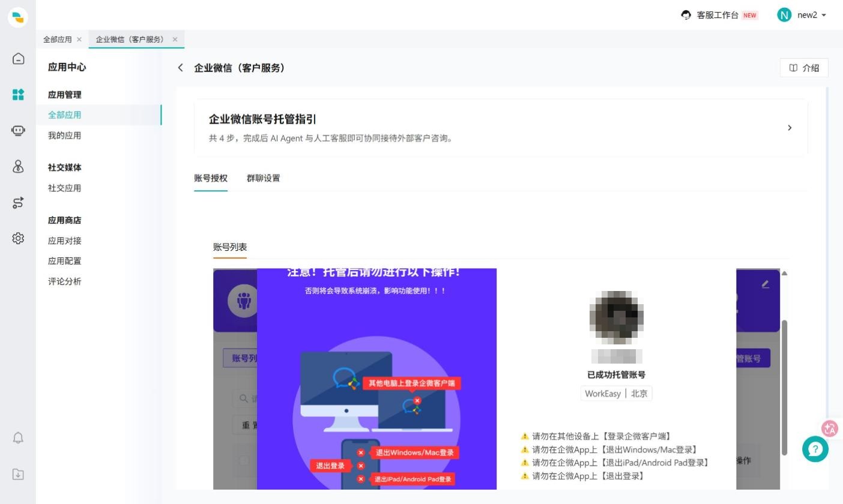Close the 全部应用 tab
This screenshot has width=843, height=504.
coord(79,40)
